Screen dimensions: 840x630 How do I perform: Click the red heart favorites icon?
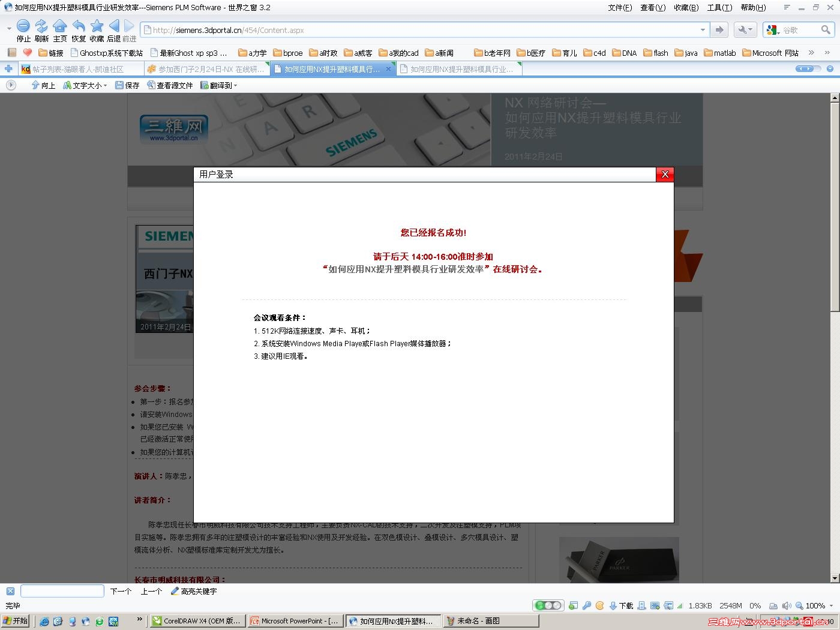coord(27,53)
